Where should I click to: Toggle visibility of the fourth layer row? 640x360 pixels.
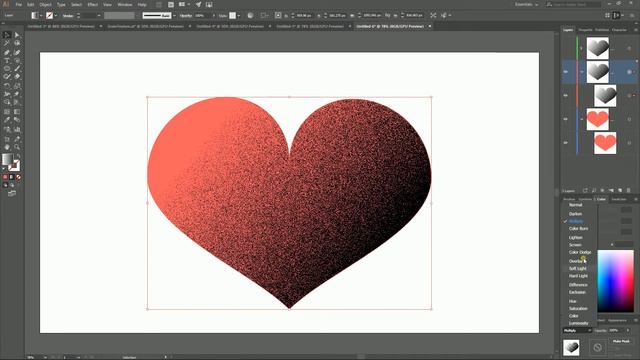coord(566,119)
